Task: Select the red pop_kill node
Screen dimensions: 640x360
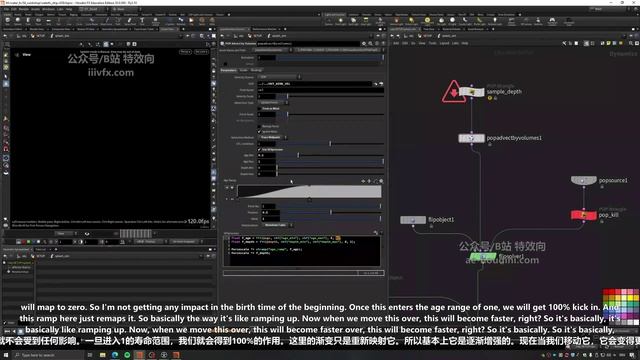Action: (584, 215)
